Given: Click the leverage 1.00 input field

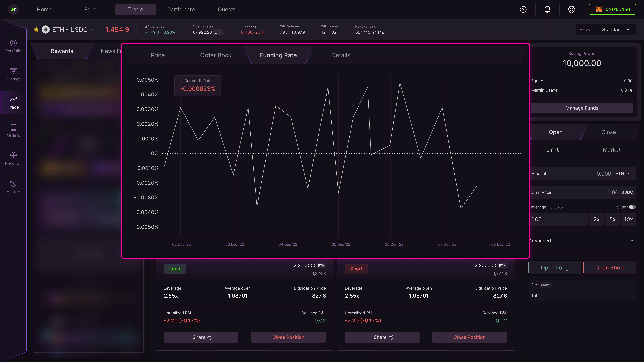Looking at the screenshot, I should coord(558,219).
